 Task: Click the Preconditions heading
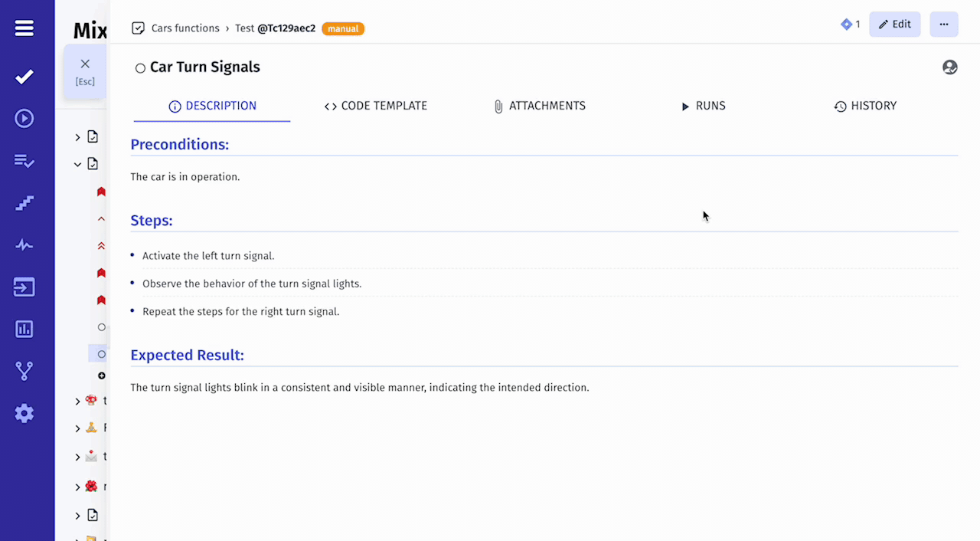pos(180,145)
